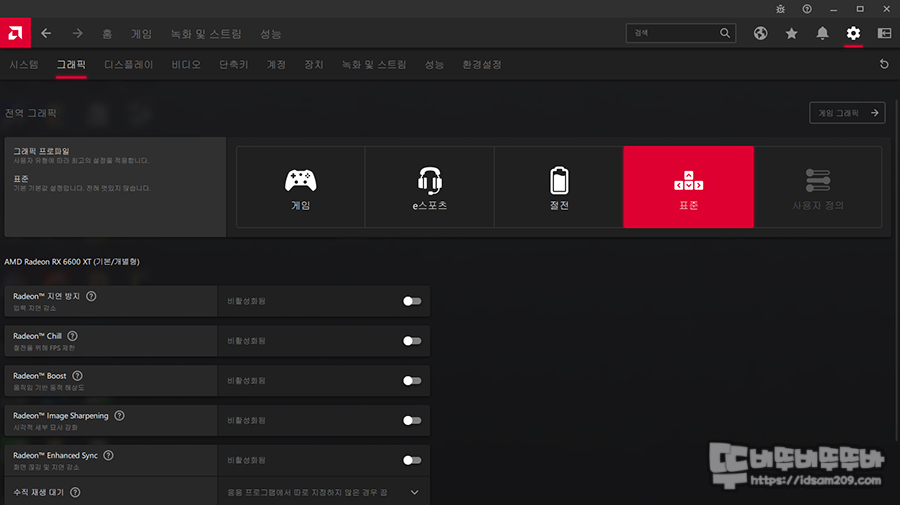Image resolution: width=900 pixels, height=505 pixels.
Task: Open the 게임 top menu
Action: (x=141, y=34)
